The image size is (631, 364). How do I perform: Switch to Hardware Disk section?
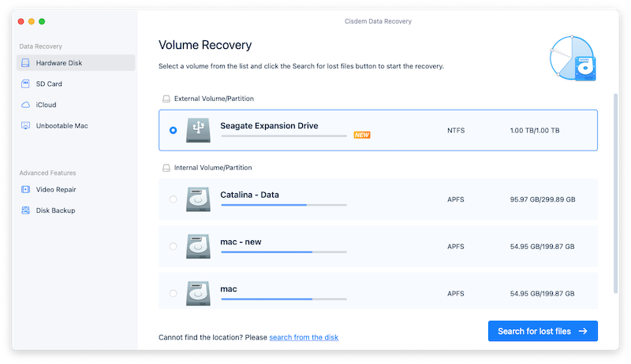[x=76, y=63]
